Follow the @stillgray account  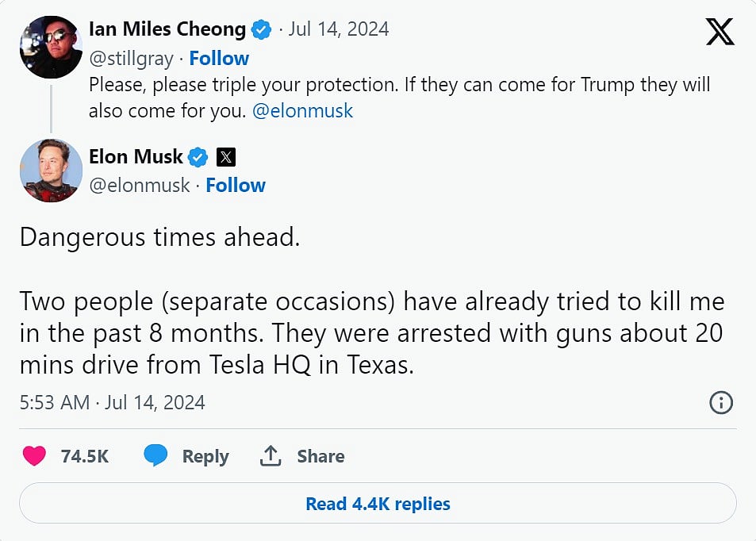219,59
